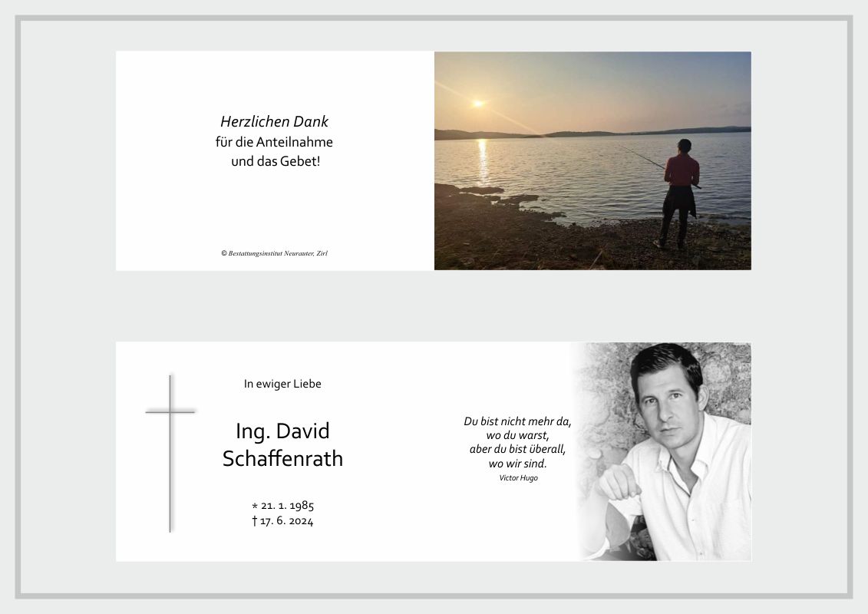Click the Bestattungsinstitut Neurauter, Zirl copyright line

[274, 253]
